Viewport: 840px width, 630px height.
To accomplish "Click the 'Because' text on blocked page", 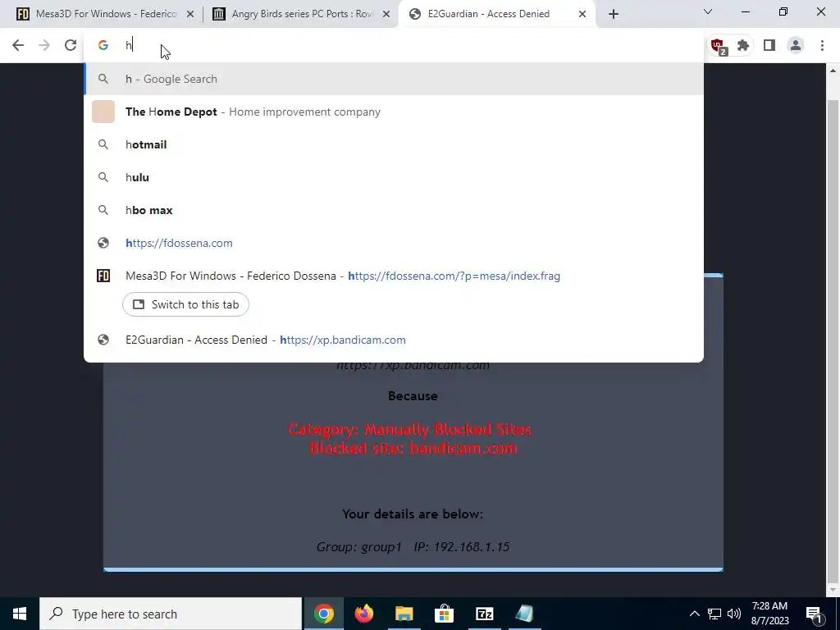I will pos(413,396).
